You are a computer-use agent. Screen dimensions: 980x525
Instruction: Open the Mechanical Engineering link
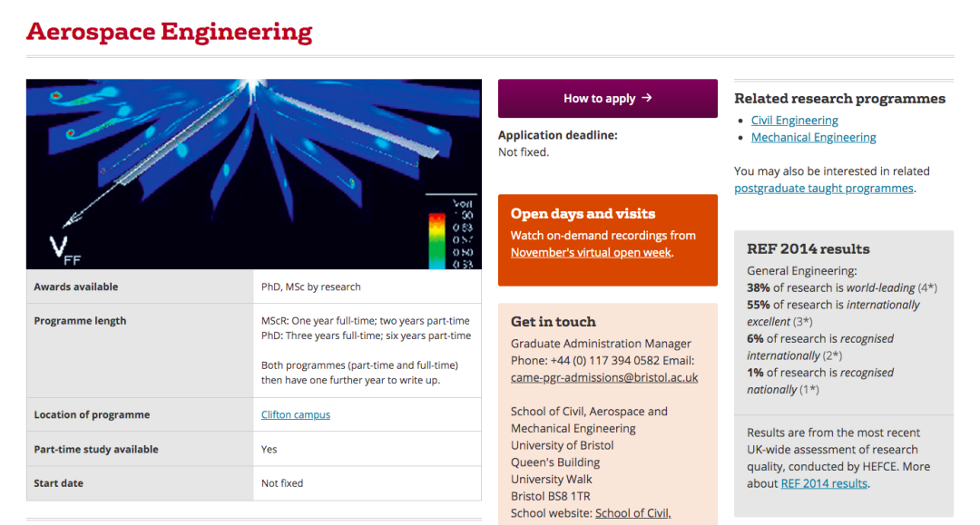click(x=813, y=137)
